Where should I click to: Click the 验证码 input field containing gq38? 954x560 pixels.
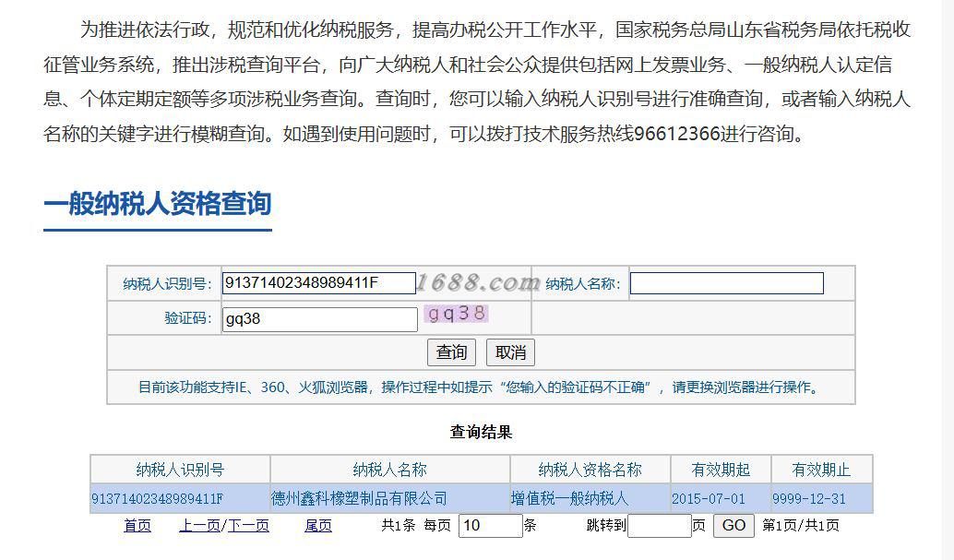(x=320, y=319)
